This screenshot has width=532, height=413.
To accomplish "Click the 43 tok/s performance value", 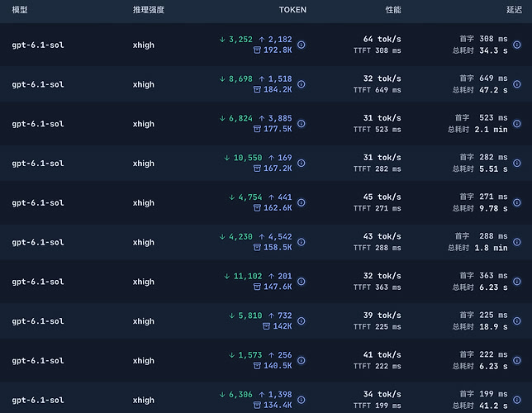I will [x=382, y=236].
